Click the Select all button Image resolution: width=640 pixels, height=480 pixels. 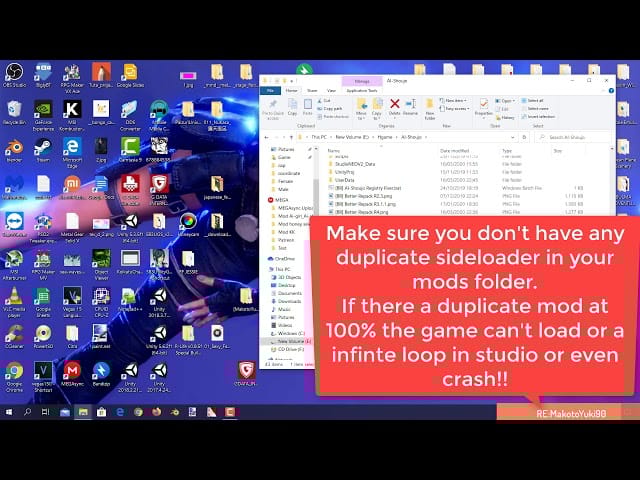pos(535,100)
